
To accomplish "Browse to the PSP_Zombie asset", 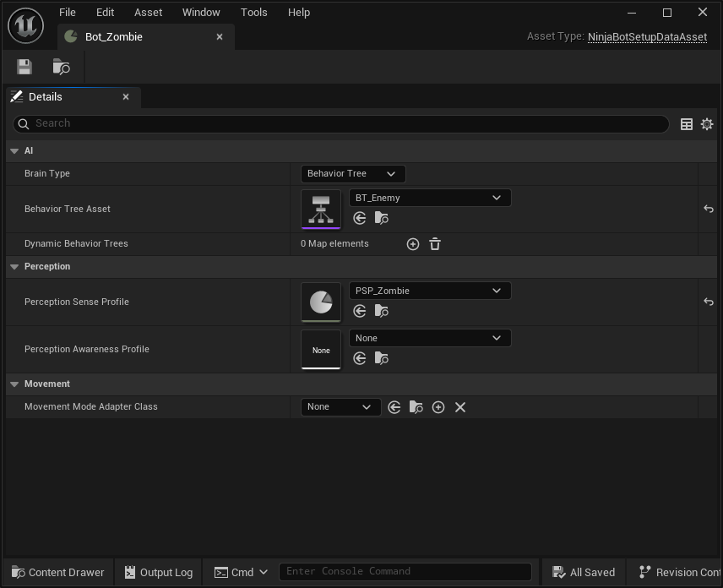I will coord(381,311).
